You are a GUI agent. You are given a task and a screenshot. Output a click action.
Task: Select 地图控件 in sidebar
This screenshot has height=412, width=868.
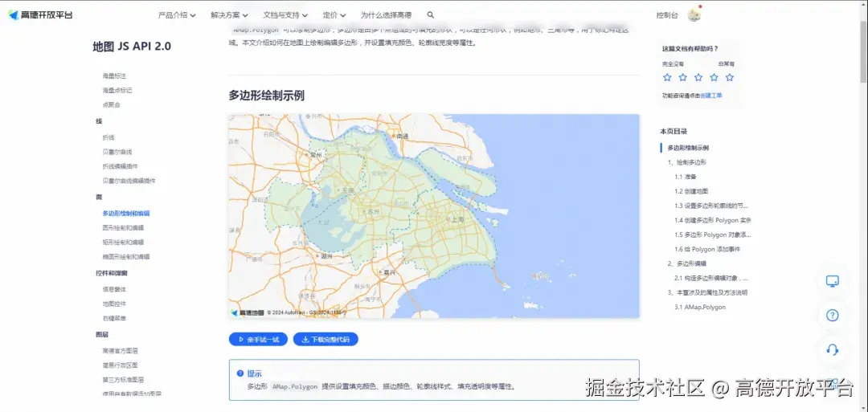pyautogui.click(x=114, y=304)
